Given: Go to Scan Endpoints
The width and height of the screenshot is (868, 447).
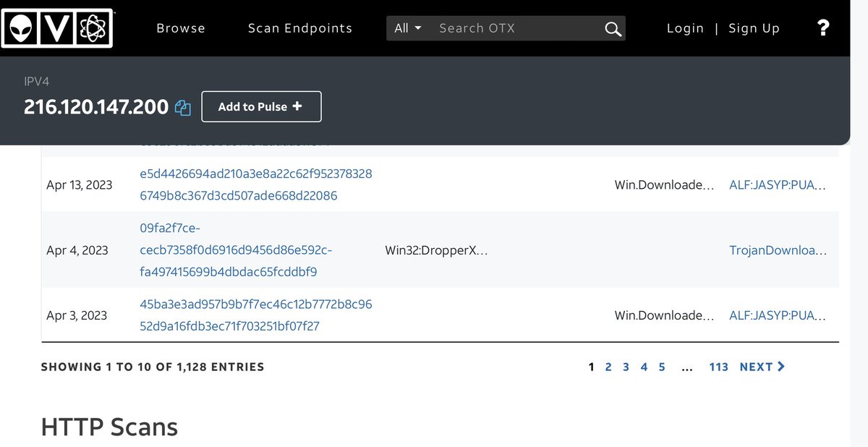Looking at the screenshot, I should click(x=299, y=28).
